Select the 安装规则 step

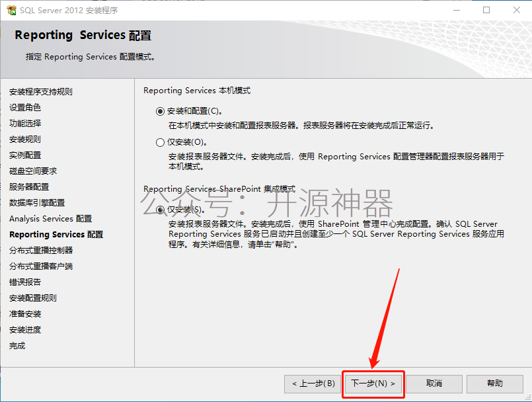25,140
